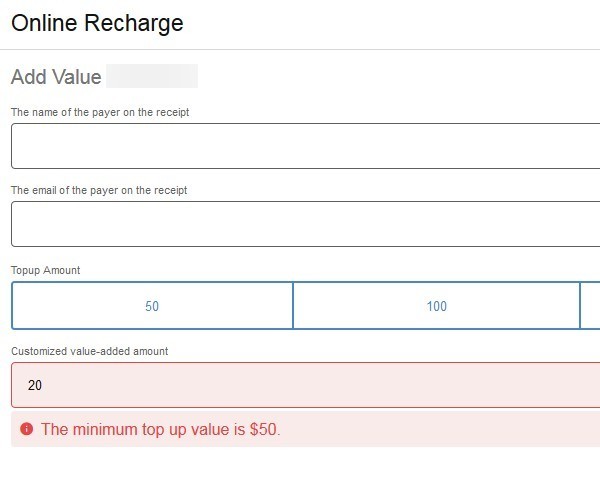
Task: Click the entered value 20
Action: (x=35, y=385)
